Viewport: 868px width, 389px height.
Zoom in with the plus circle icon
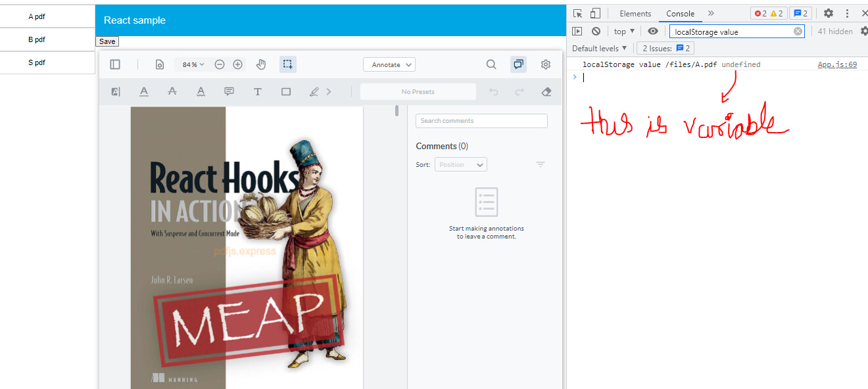pyautogui.click(x=238, y=64)
